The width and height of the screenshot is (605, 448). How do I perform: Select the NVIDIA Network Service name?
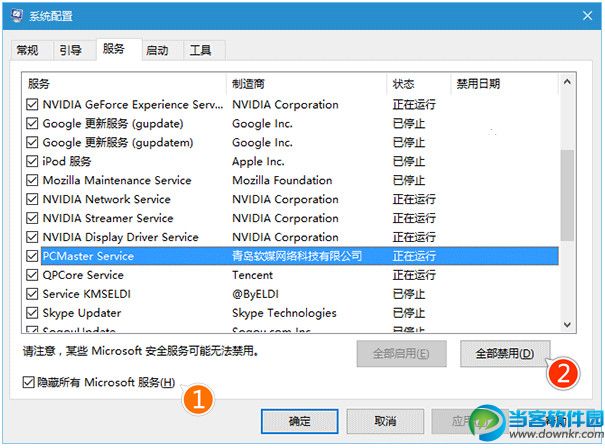[x=106, y=199]
